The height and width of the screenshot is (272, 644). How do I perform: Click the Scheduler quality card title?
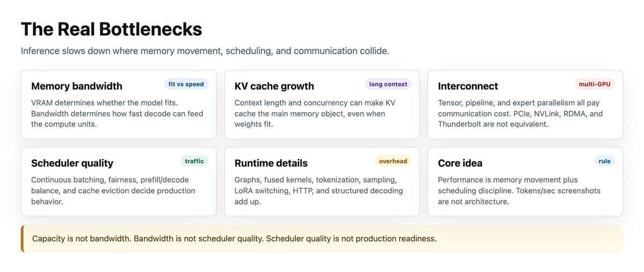(x=73, y=163)
